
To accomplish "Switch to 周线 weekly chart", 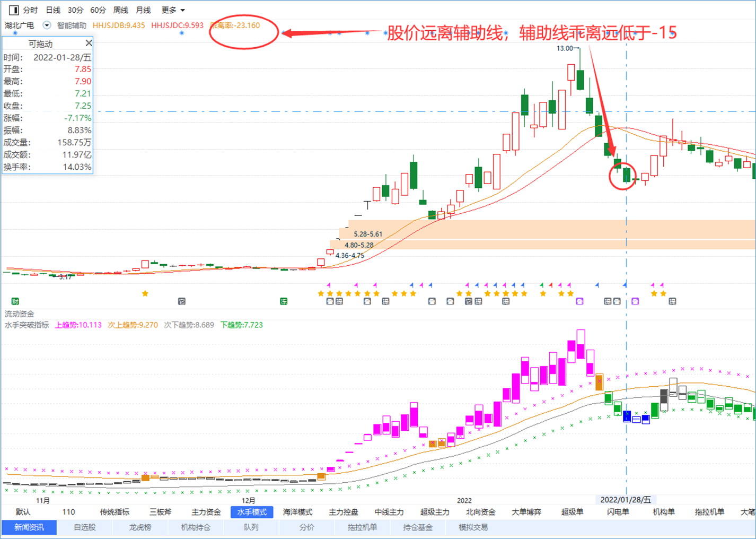I will pyautogui.click(x=121, y=10).
